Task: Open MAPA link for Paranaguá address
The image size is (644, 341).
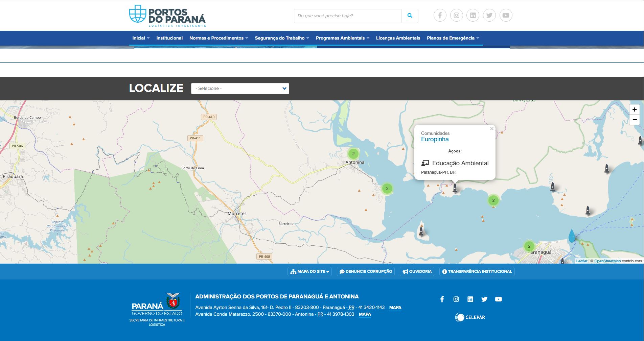Action: [x=395, y=308]
